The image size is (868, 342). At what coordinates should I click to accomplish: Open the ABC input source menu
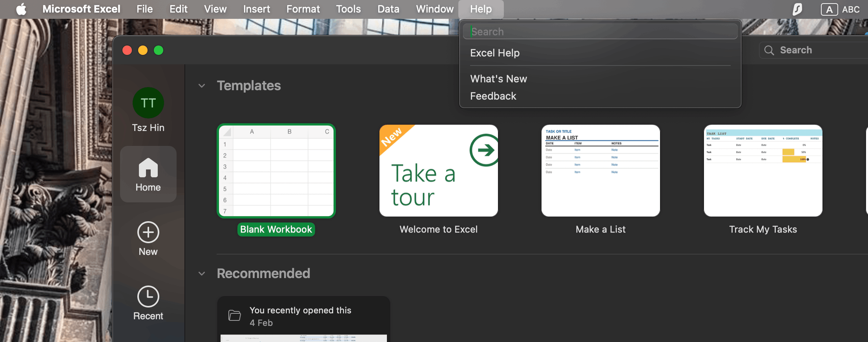pyautogui.click(x=840, y=9)
